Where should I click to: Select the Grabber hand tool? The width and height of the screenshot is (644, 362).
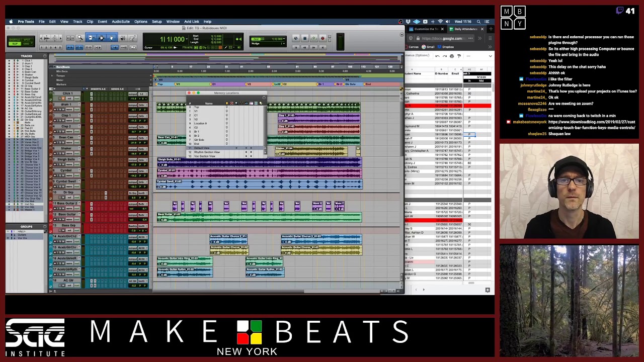[x=111, y=38]
